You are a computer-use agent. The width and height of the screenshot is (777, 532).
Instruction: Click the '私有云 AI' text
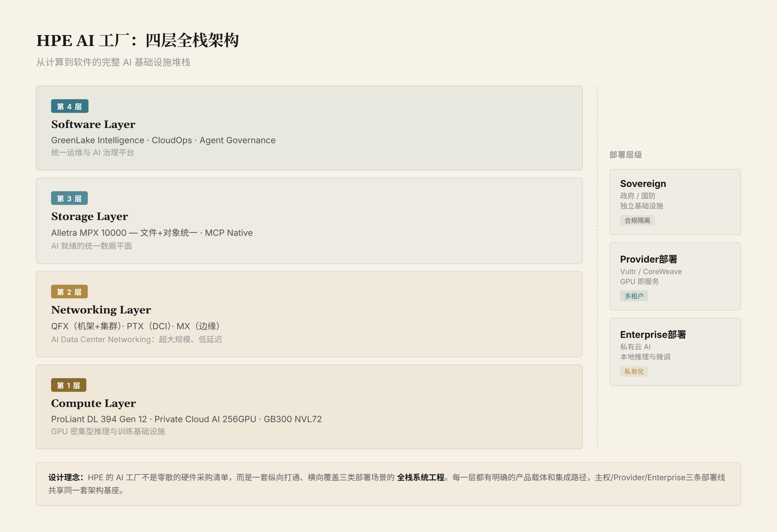tap(635, 347)
